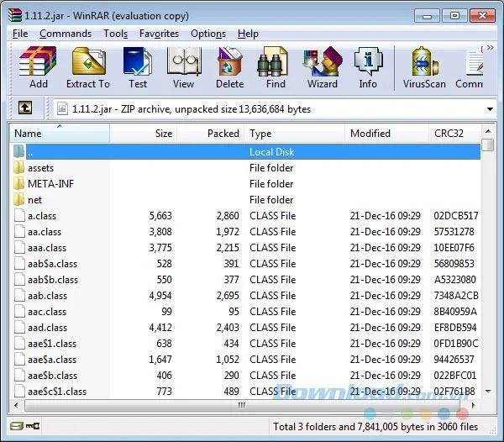The width and height of the screenshot is (504, 442).
Task: Select the aab.class file icon
Action: (19, 296)
